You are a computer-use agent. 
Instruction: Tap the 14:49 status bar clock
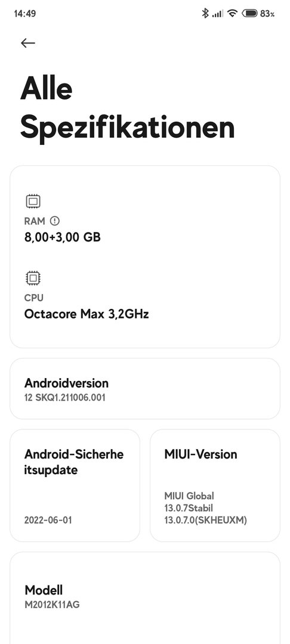pos(24,14)
